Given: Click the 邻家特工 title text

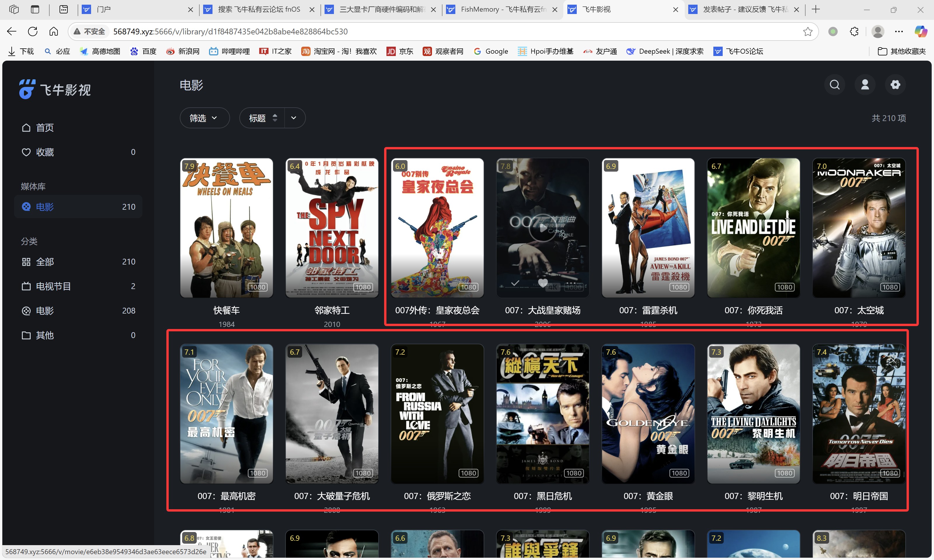Looking at the screenshot, I should [x=332, y=310].
